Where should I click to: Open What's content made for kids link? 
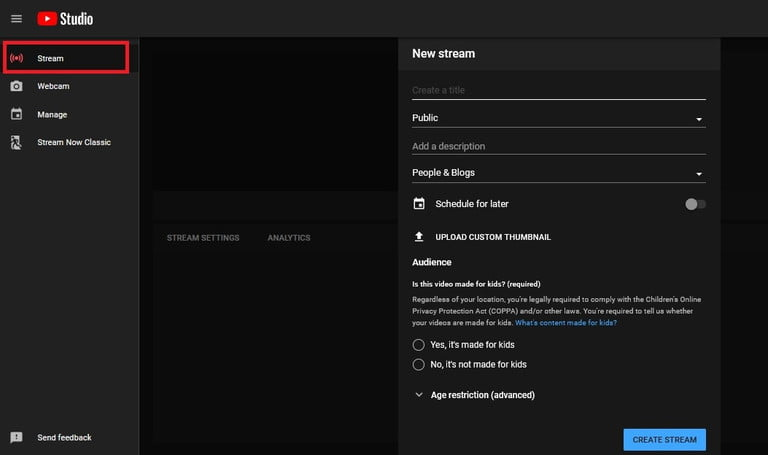click(566, 323)
